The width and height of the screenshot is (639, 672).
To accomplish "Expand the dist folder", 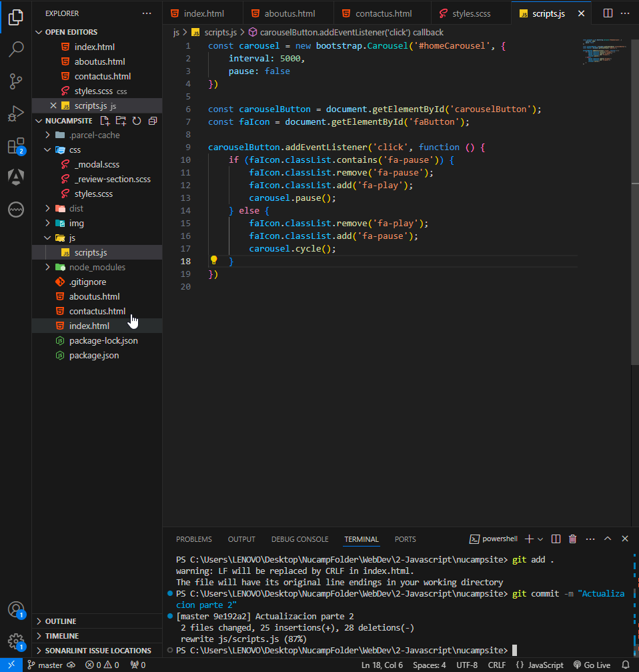I will pos(47,208).
